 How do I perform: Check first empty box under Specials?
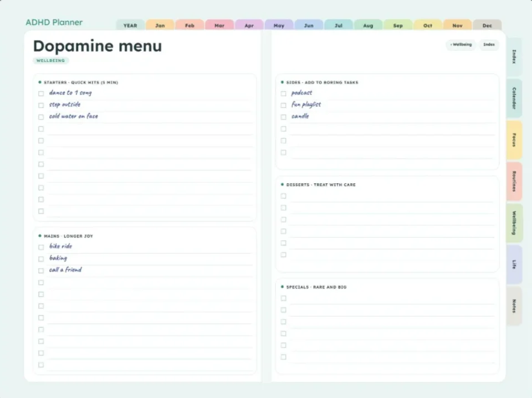coord(283,298)
